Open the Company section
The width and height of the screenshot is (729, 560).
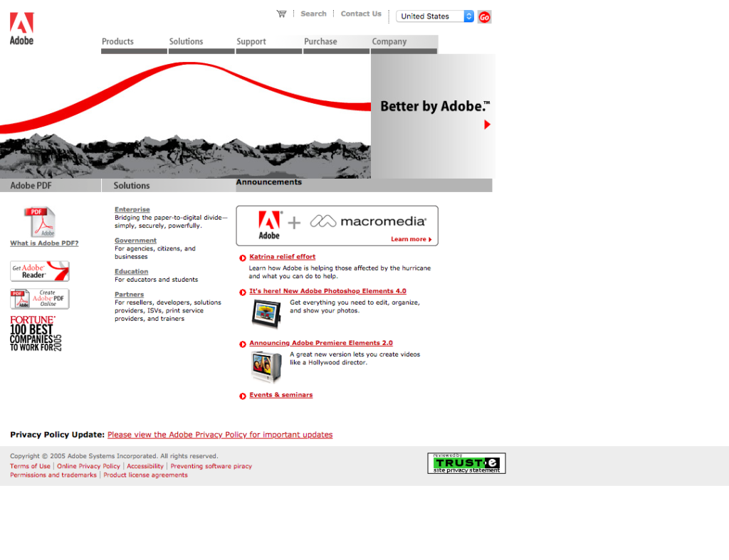point(389,41)
